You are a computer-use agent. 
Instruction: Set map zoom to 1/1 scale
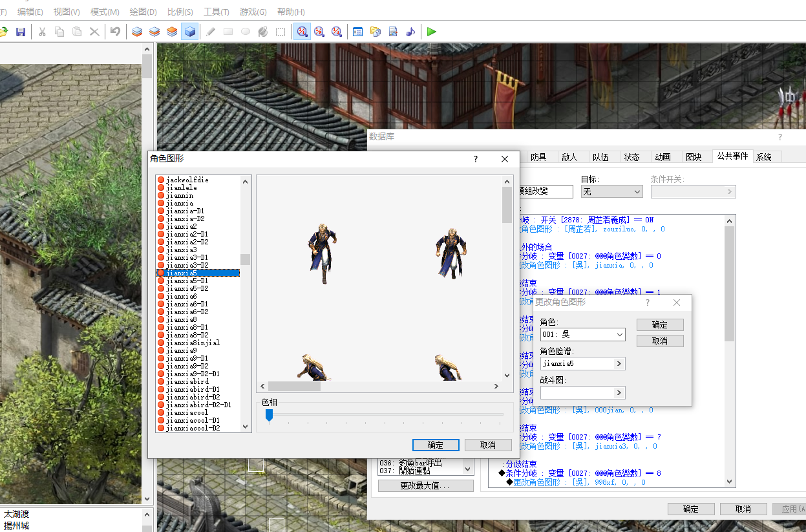302,32
